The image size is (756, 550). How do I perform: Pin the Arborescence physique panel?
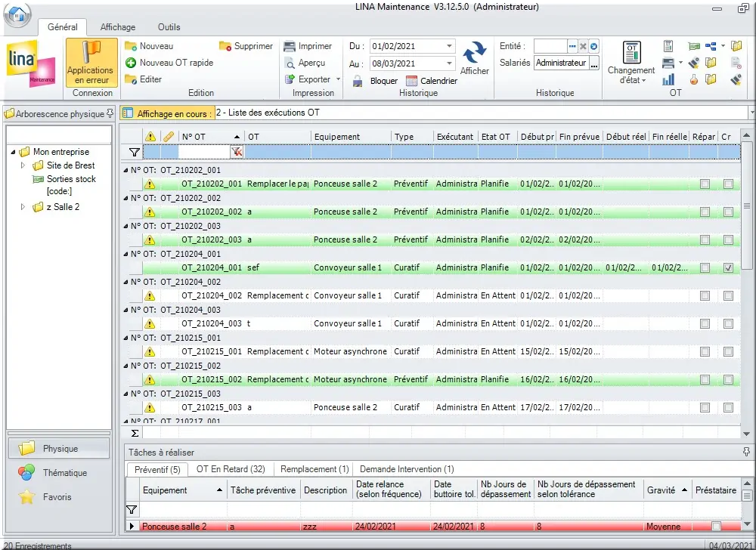110,113
